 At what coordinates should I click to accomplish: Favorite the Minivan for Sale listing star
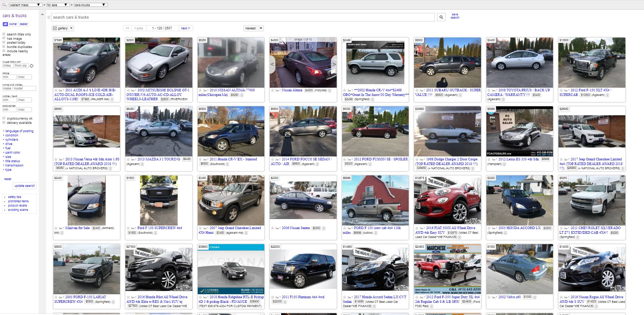pyautogui.click(x=56, y=228)
